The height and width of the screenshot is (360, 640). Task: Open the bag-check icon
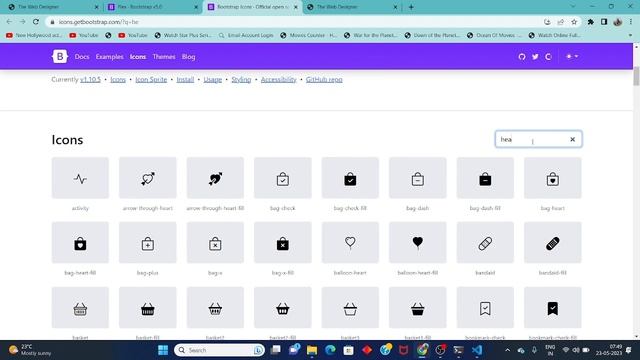282,178
